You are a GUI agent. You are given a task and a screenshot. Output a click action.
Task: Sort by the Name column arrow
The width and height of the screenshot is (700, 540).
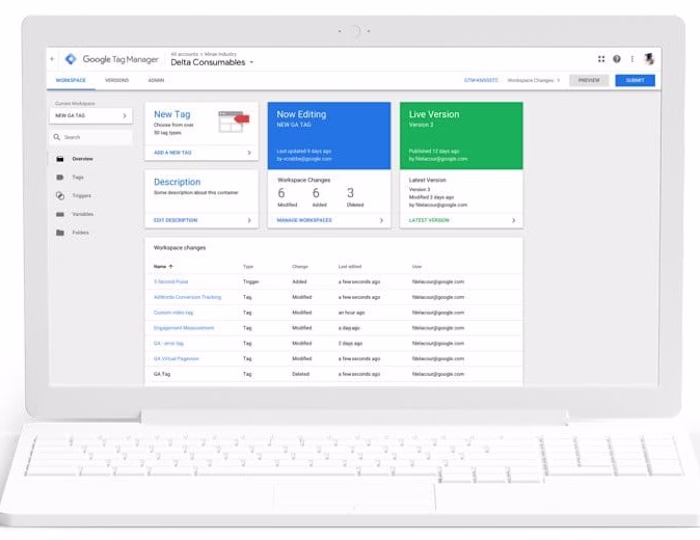(171, 266)
